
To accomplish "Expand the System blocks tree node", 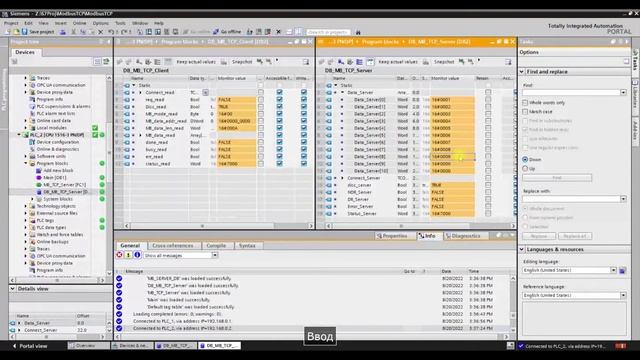I will point(33,199).
